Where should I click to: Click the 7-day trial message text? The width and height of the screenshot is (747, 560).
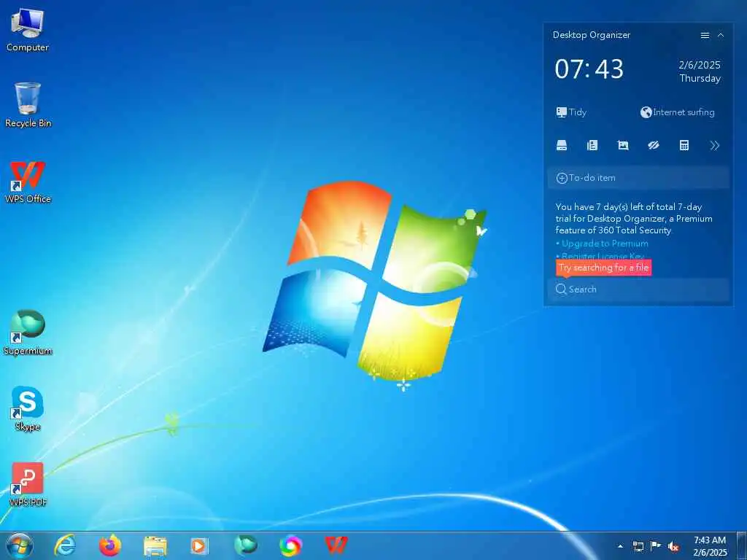[634, 219]
